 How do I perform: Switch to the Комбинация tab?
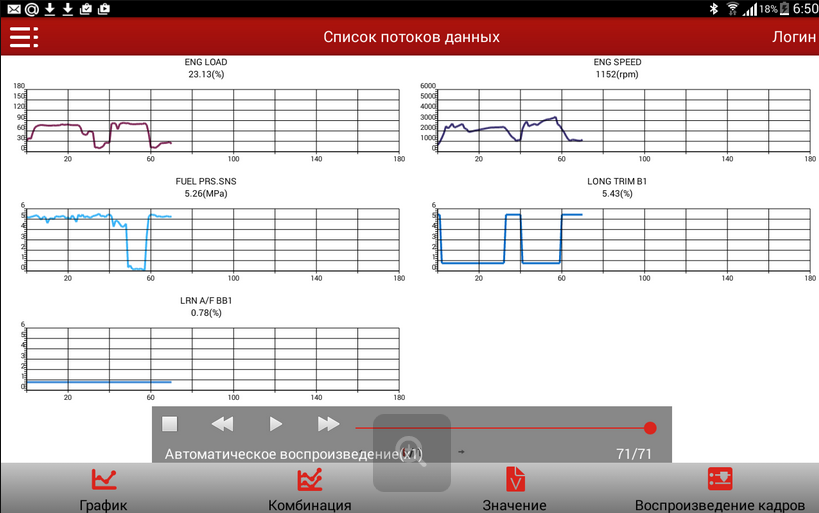coord(310,489)
